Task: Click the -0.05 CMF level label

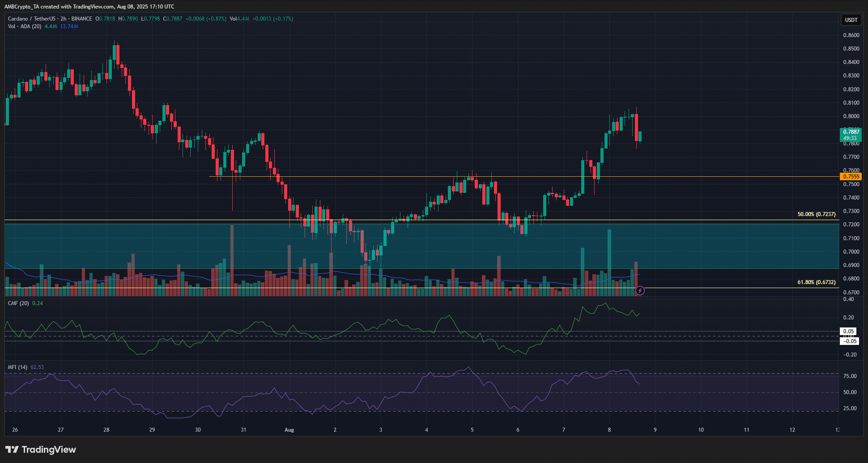Action: pos(850,341)
